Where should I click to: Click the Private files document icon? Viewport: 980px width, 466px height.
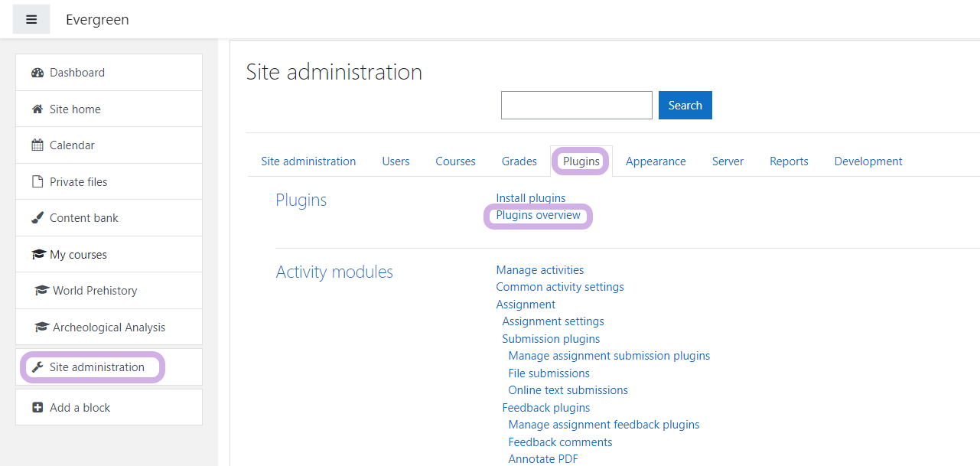pos(37,182)
